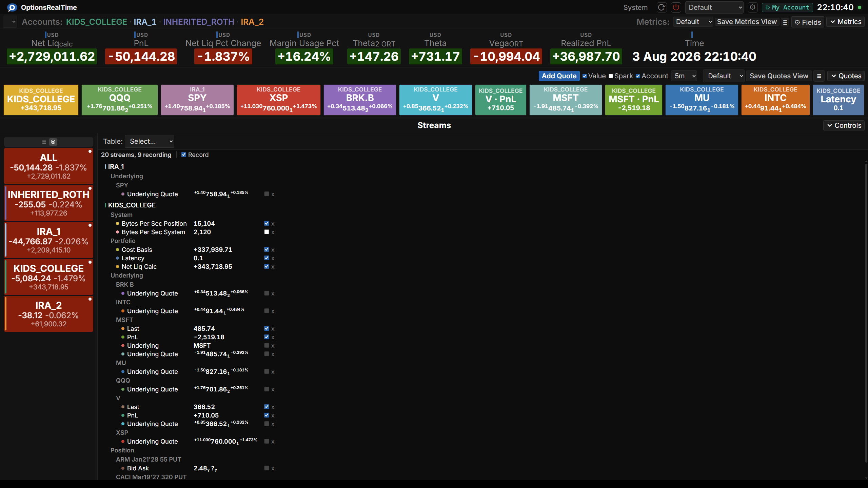
Task: Expand the Streams Controls chevron
Action: point(844,126)
